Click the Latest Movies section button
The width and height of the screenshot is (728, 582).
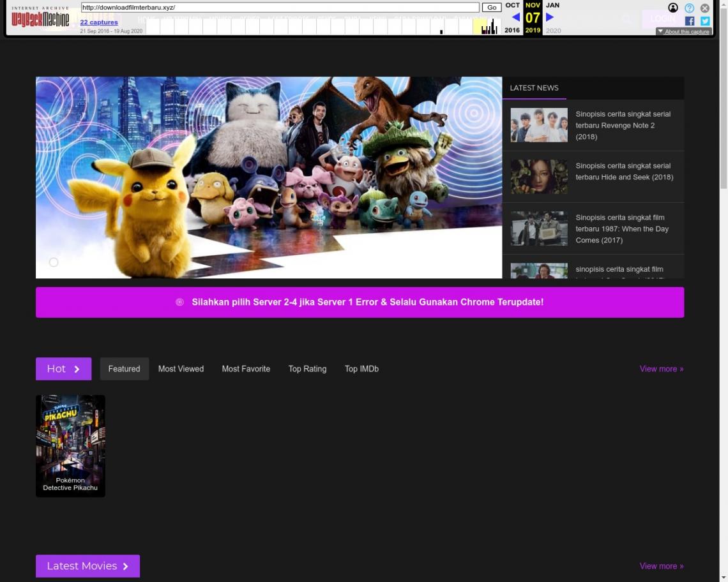point(87,566)
